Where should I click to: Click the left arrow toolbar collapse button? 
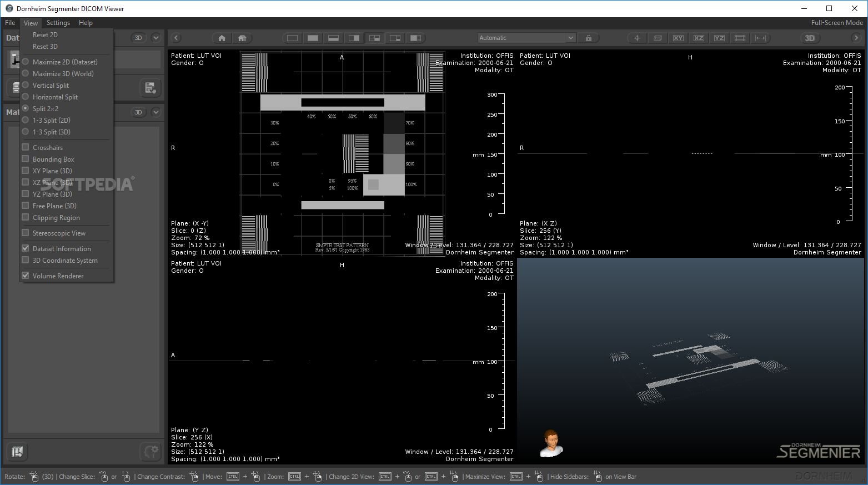[176, 38]
